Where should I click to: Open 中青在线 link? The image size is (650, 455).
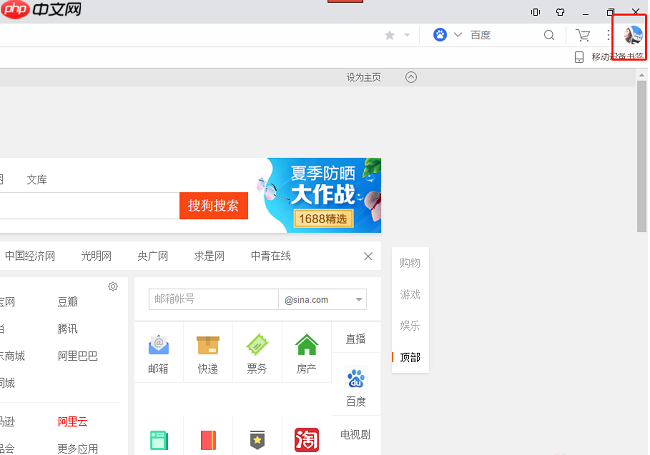pyautogui.click(x=271, y=256)
